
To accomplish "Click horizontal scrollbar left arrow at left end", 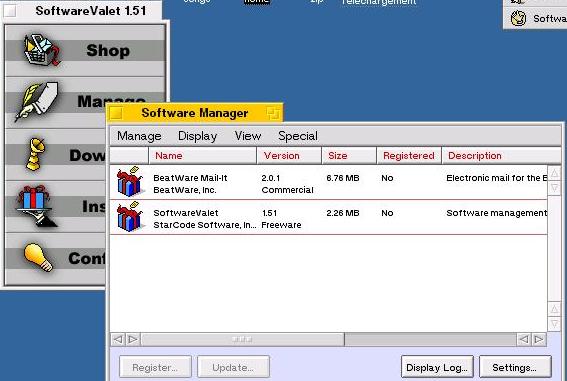I will pos(118,339).
